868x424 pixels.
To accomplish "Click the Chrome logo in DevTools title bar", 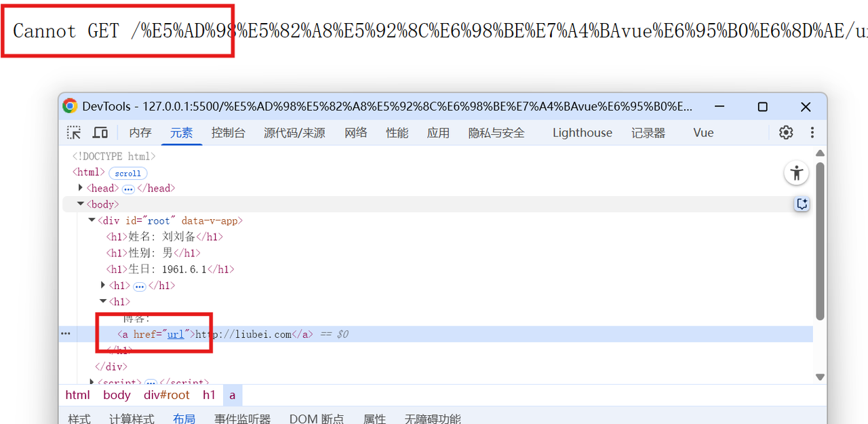I will [70, 107].
